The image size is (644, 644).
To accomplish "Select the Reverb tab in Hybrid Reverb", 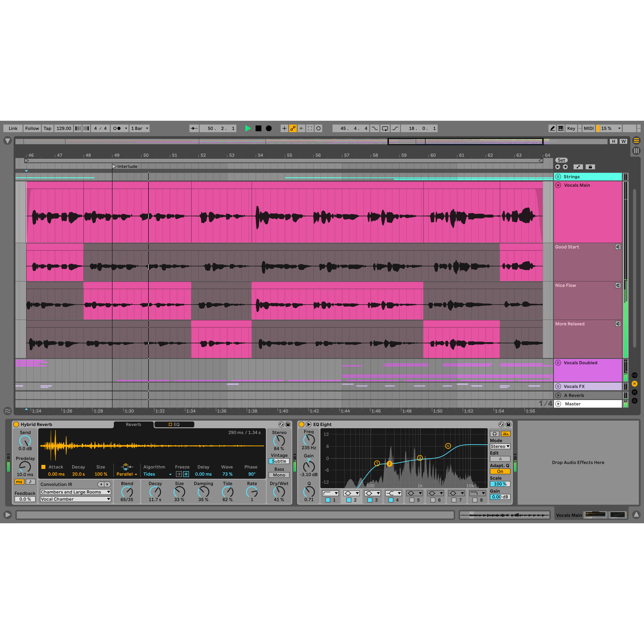I will pyautogui.click(x=133, y=424).
